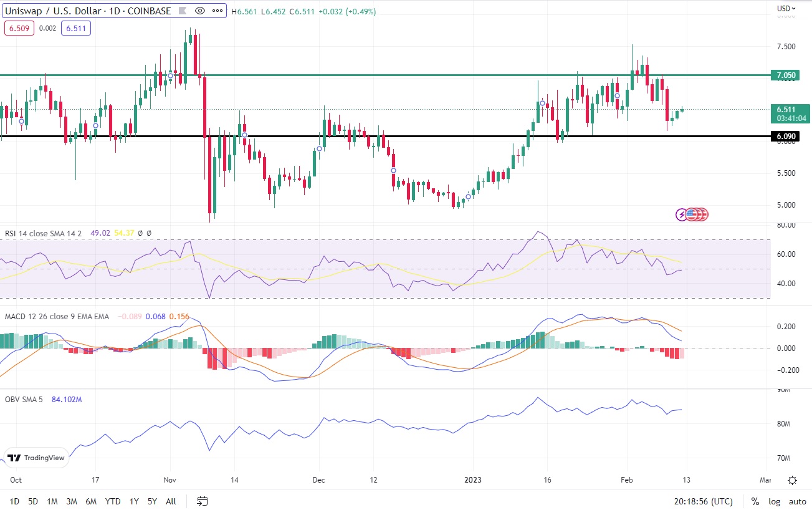Click the Close value C6.511

(303, 11)
